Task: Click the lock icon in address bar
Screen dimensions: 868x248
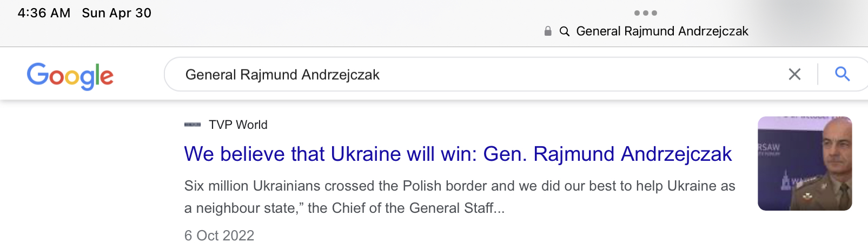Action: click(548, 31)
